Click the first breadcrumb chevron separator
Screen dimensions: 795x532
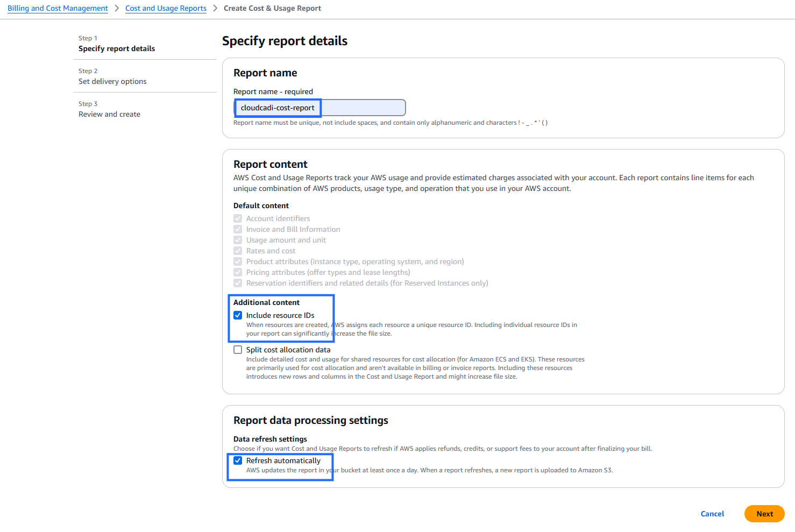[116, 8]
